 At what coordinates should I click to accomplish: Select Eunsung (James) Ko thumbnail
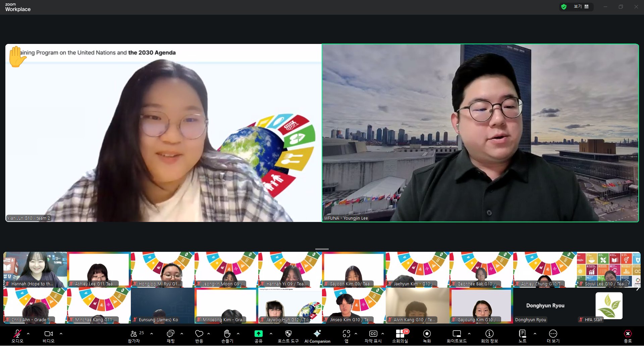point(163,305)
